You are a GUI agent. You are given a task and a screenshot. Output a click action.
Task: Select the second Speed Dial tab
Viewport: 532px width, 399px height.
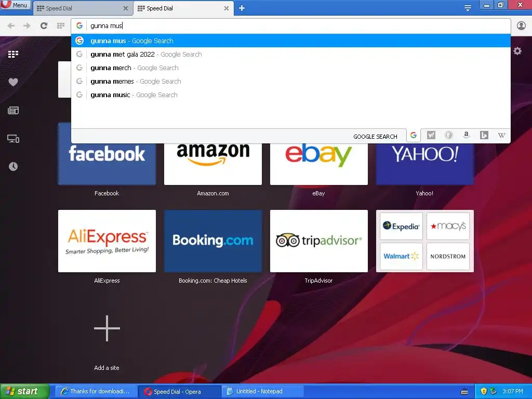point(183,8)
